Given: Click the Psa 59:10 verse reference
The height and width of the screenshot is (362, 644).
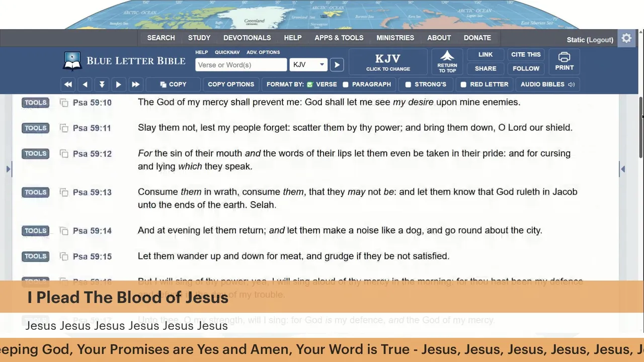Looking at the screenshot, I should coord(92,103).
